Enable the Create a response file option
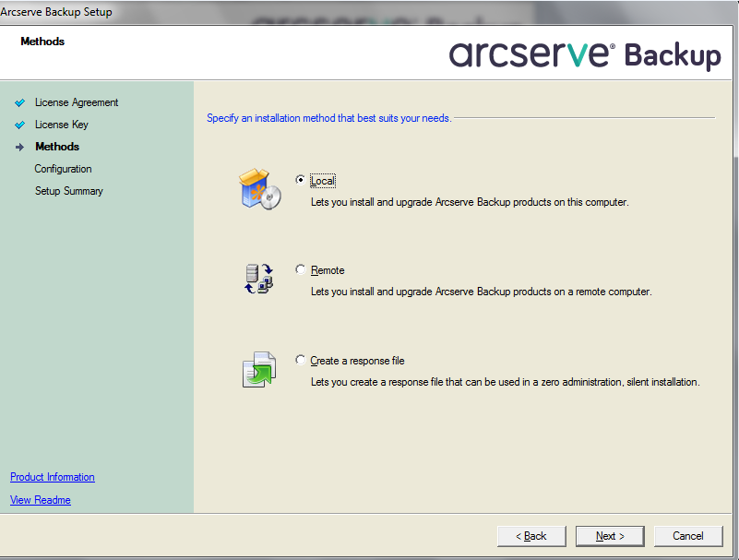Screen dimensions: 739x560 301,361
